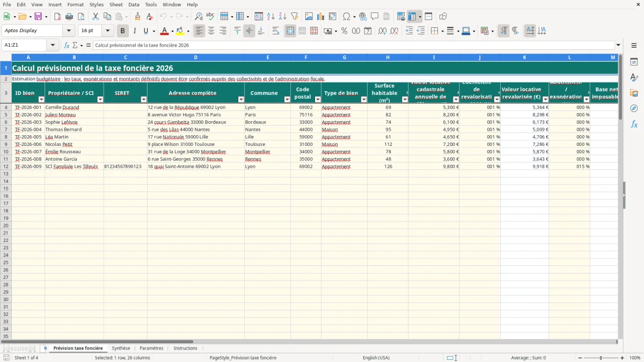
Task: Click the Format as Percent icon
Action: pyautogui.click(x=344, y=31)
